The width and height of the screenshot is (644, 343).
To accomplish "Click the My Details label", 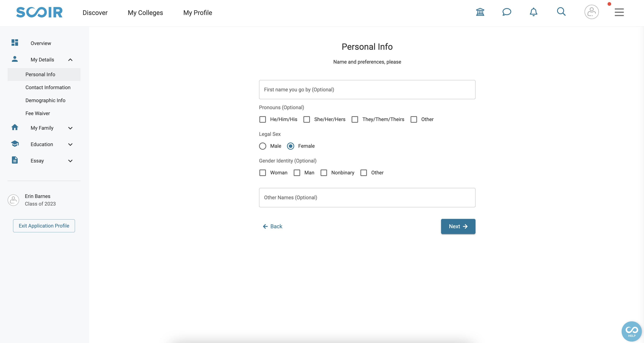I will [42, 60].
